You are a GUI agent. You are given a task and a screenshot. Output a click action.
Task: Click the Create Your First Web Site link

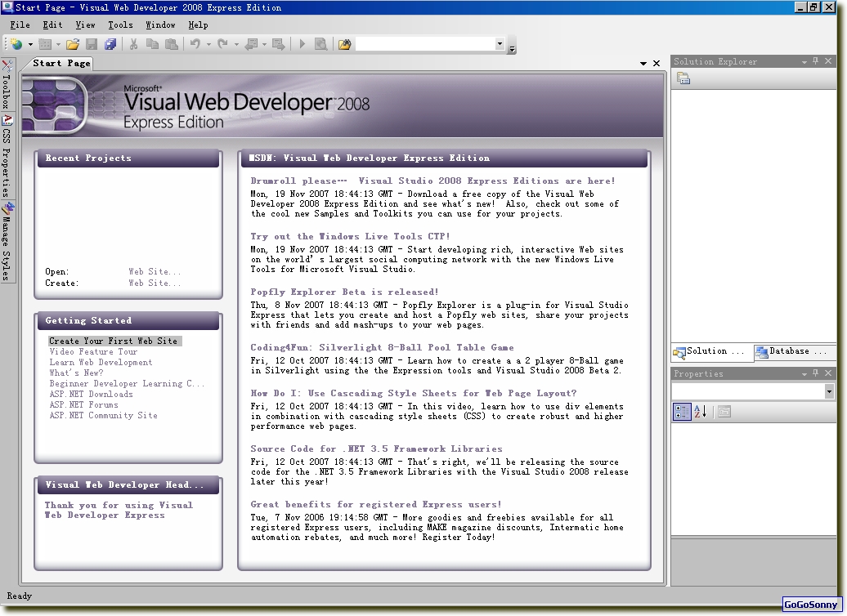point(114,341)
